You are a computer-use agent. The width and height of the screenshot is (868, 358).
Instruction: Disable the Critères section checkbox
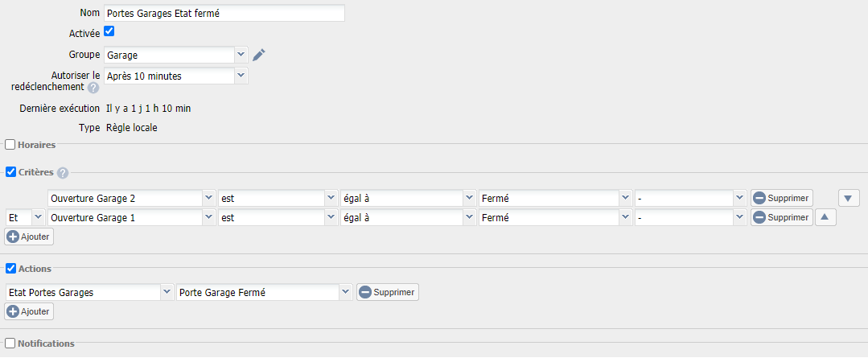(x=10, y=172)
